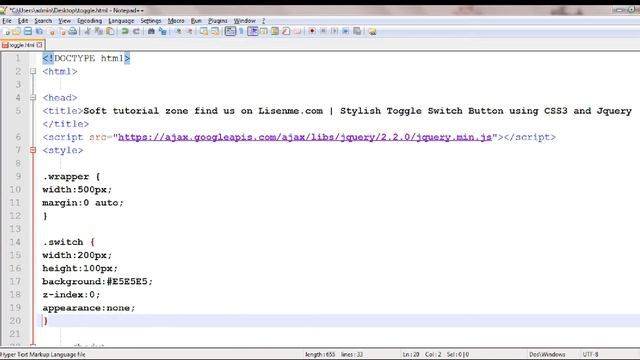This screenshot has height=360, width=640.
Task: Save the file with the Save icon
Action: click(x=28, y=31)
